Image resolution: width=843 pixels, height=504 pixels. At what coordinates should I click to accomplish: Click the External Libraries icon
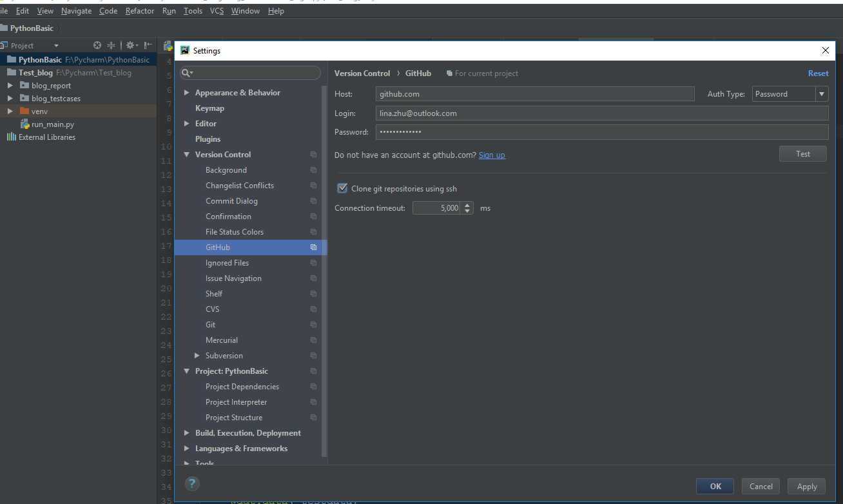[11, 137]
